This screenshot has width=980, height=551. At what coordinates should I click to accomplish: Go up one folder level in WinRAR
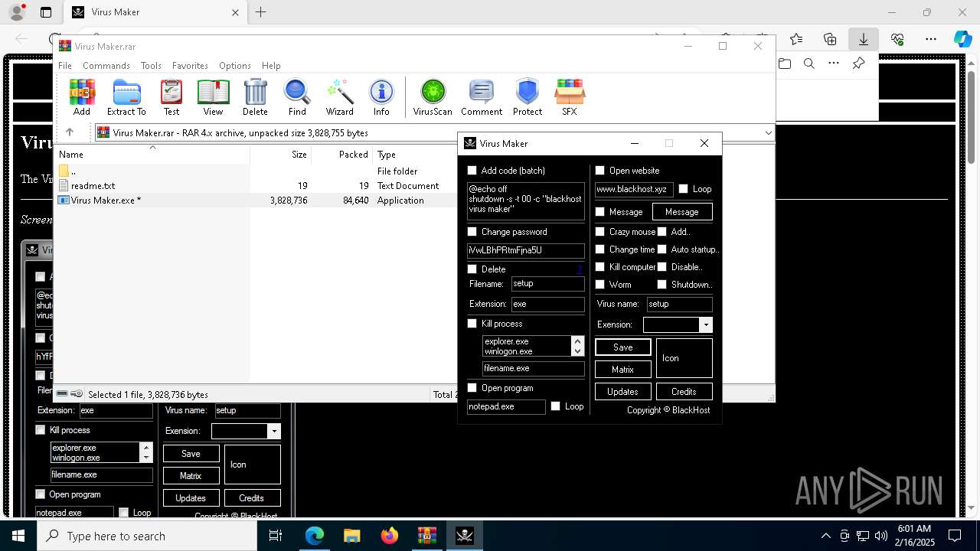(70, 132)
